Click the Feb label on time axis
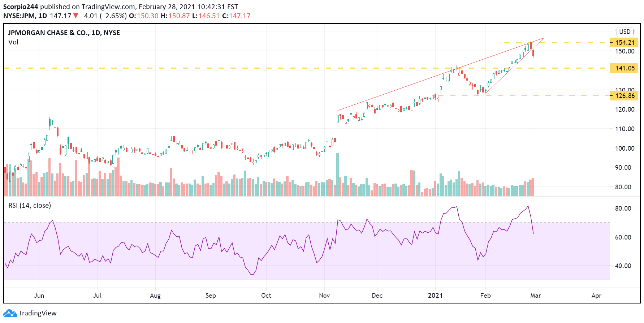The height and width of the screenshot is (323, 644). pos(485,296)
